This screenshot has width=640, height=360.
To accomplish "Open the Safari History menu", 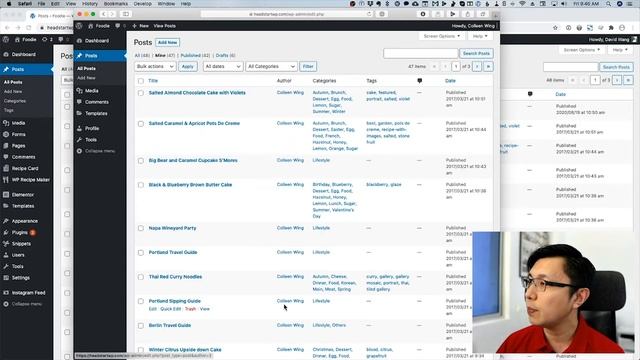I will [x=89, y=4].
